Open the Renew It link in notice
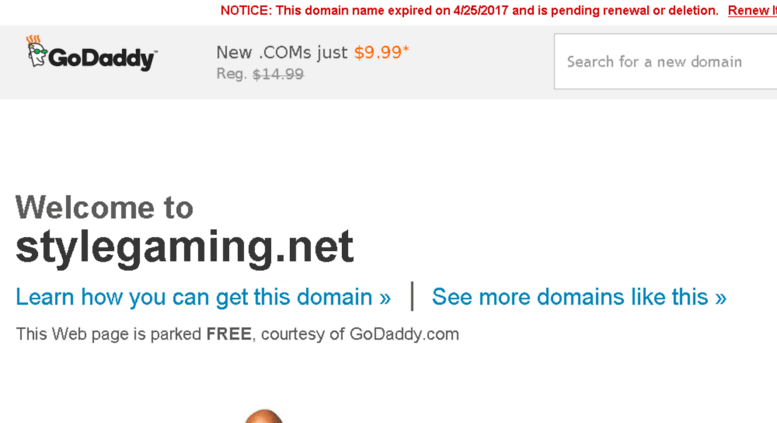This screenshot has height=423, width=777. (752, 10)
